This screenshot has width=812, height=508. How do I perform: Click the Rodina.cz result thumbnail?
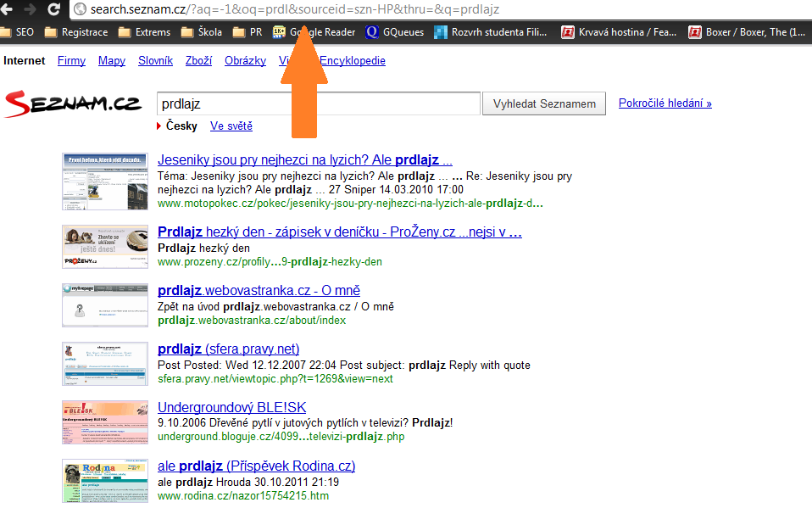(105, 481)
